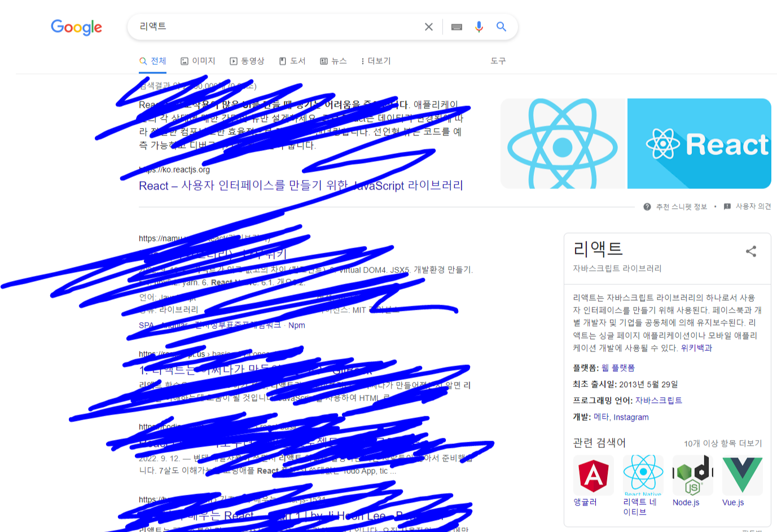777x532 pixels.
Task: Select the Angular logo icon
Action: 594,475
